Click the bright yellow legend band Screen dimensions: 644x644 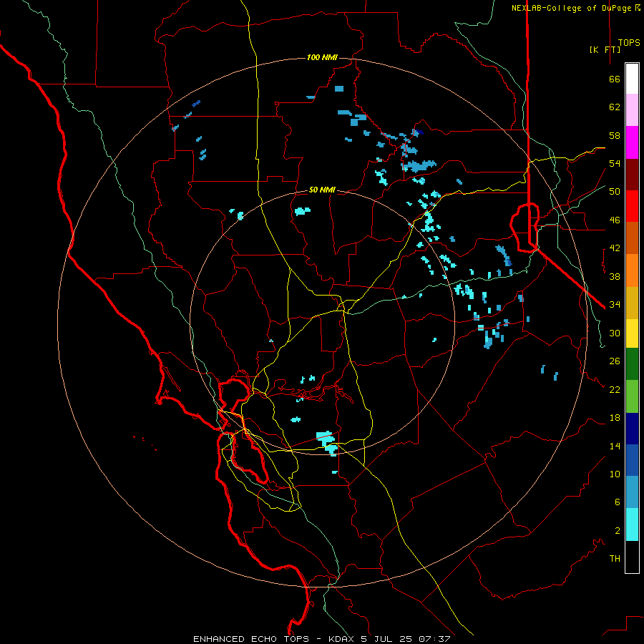coord(632,333)
